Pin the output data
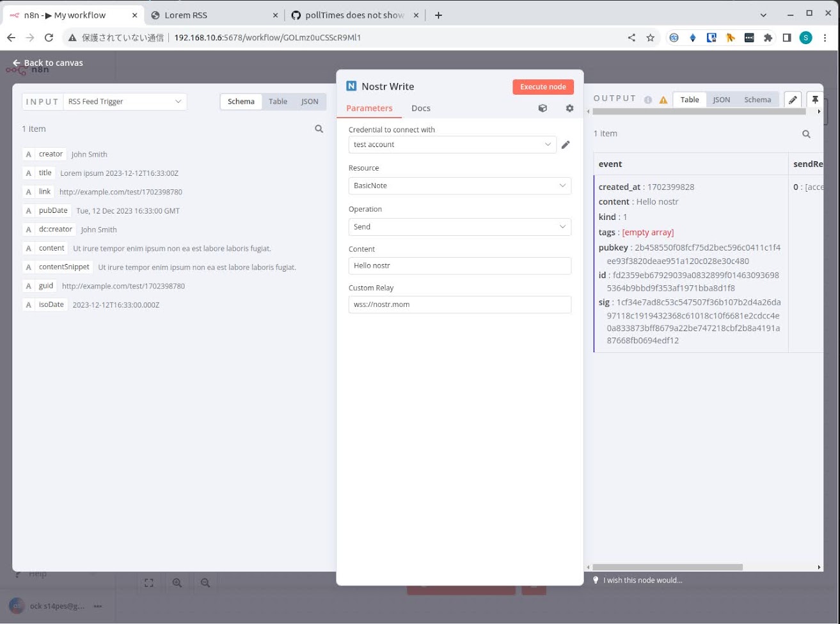The image size is (840, 624). [x=814, y=100]
